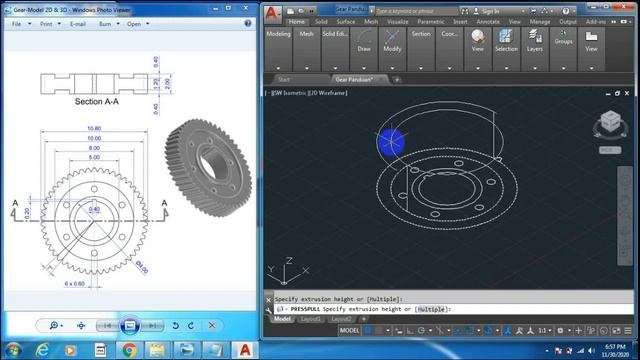Rotate image clockwise in Photo Viewer
The width and height of the screenshot is (640, 360).
191,325
